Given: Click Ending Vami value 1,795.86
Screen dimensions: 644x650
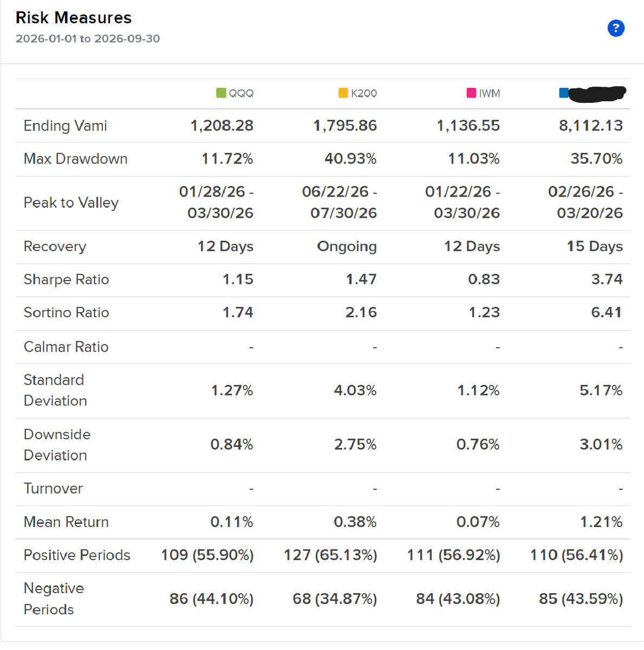Looking at the screenshot, I should pos(345,126).
